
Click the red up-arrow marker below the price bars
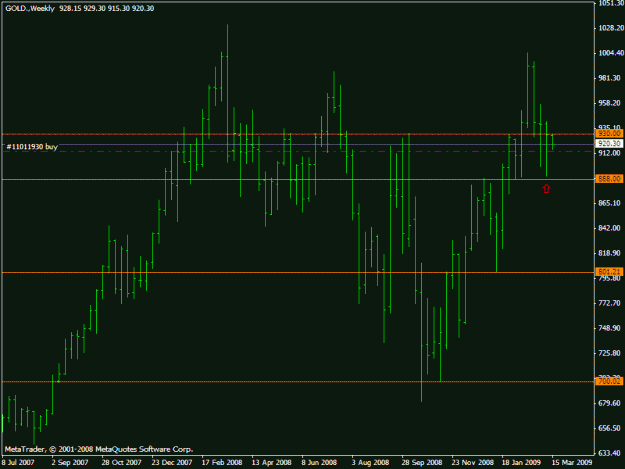coord(546,188)
